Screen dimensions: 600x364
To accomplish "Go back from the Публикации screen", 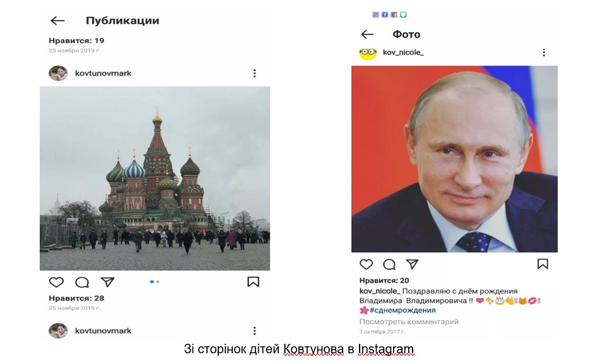I will (58, 21).
